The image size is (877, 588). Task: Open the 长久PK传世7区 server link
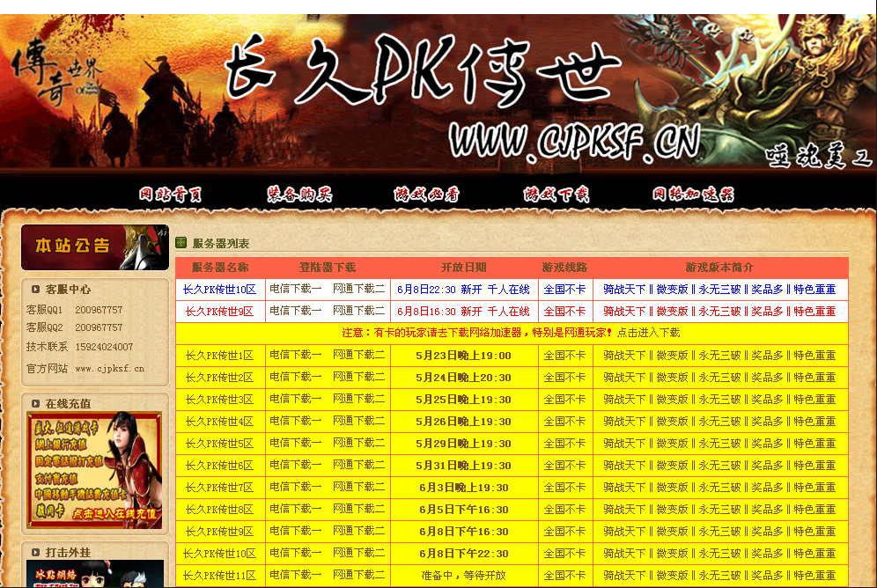(x=219, y=487)
